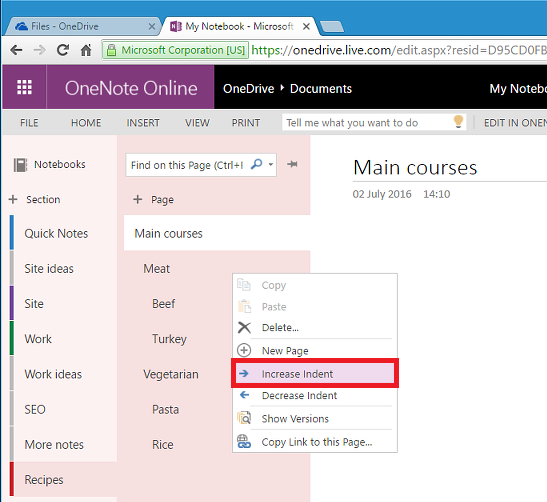Click the browser forward arrow
Image resolution: width=547 pixels, height=502 pixels.
39,50
